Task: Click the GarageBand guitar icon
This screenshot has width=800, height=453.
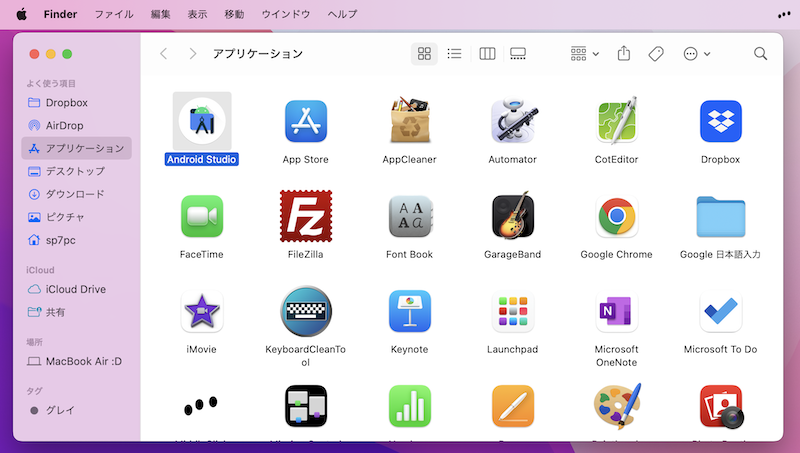Action: point(513,216)
